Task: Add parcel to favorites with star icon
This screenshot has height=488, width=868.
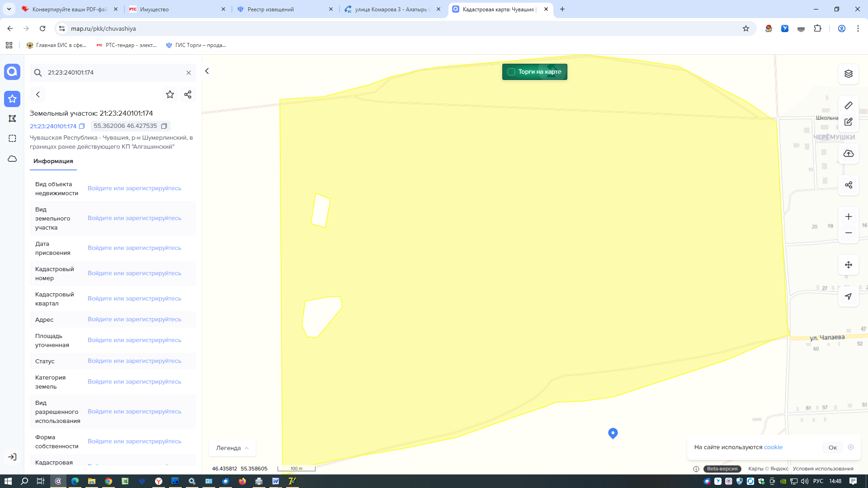Action: 170,94
